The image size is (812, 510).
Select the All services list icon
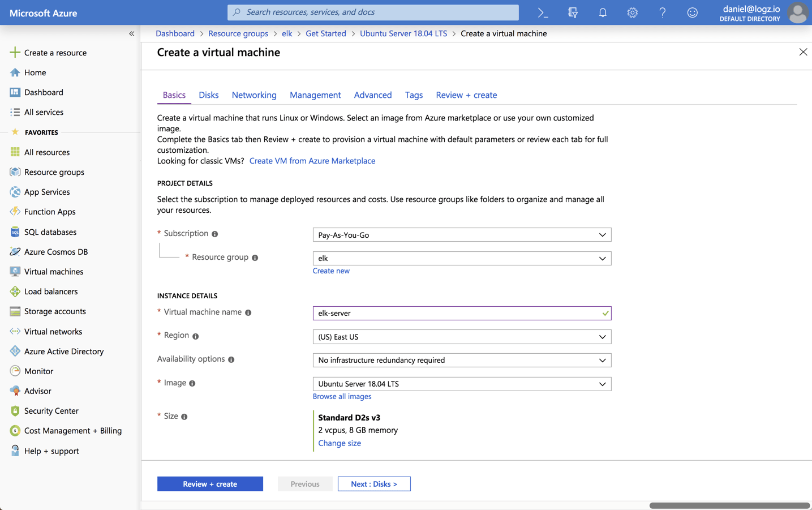(15, 112)
